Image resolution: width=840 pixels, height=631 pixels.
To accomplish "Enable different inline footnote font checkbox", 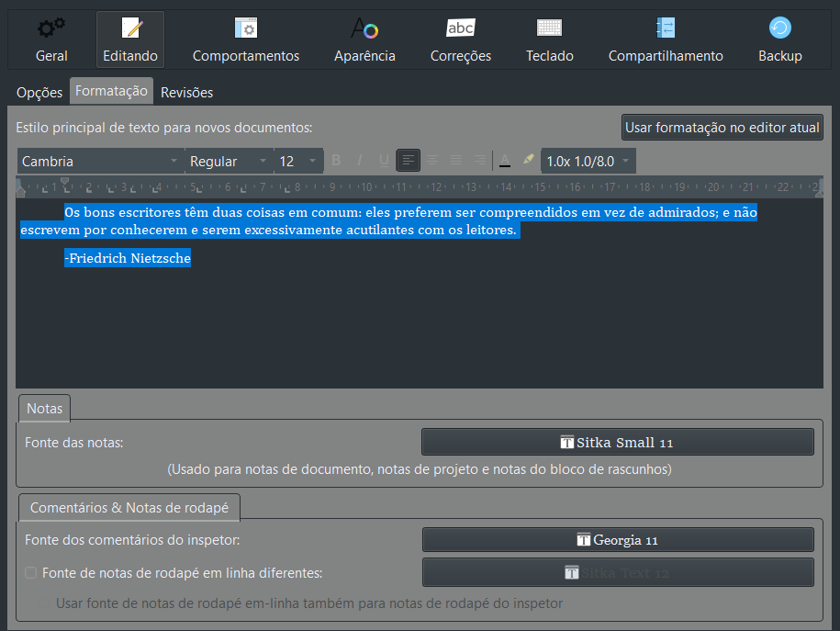I will click(x=31, y=572).
